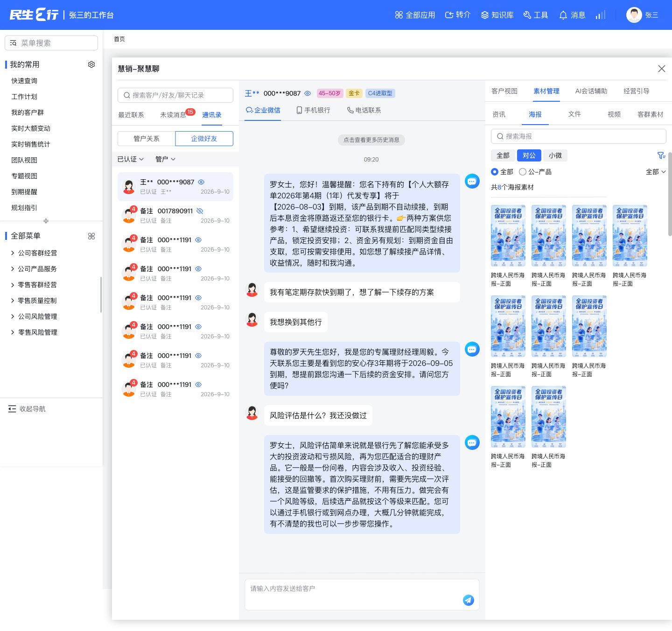The width and height of the screenshot is (672, 631).
Task: Click the 全部菜单 grid icon
Action: click(x=91, y=236)
